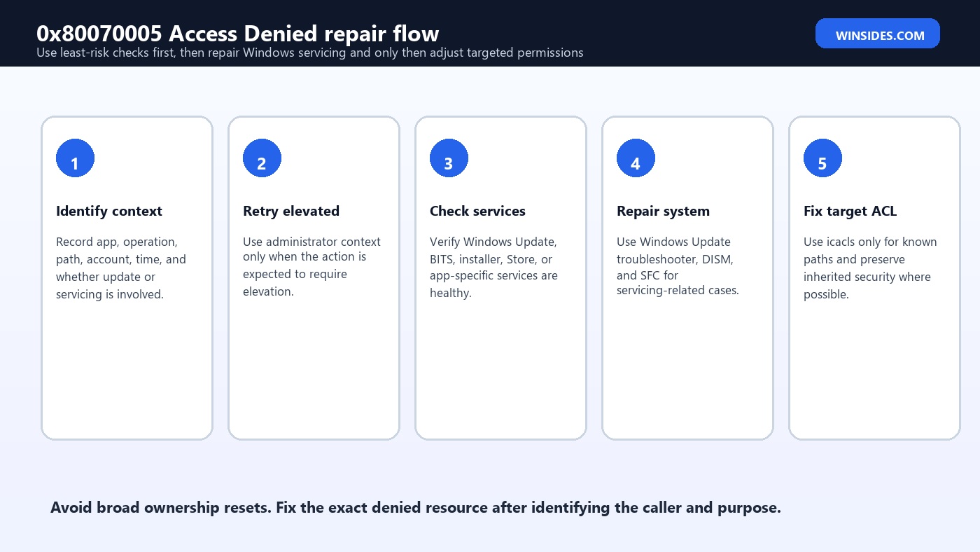Click the "Fix target ACL" heading
Image resolution: width=980 pixels, height=552 pixels.
point(850,211)
